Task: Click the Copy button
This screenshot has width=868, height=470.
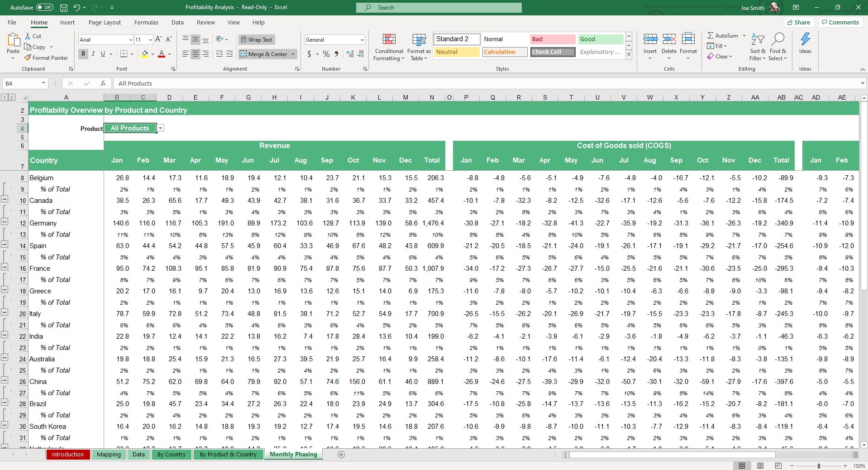Action: click(x=36, y=47)
